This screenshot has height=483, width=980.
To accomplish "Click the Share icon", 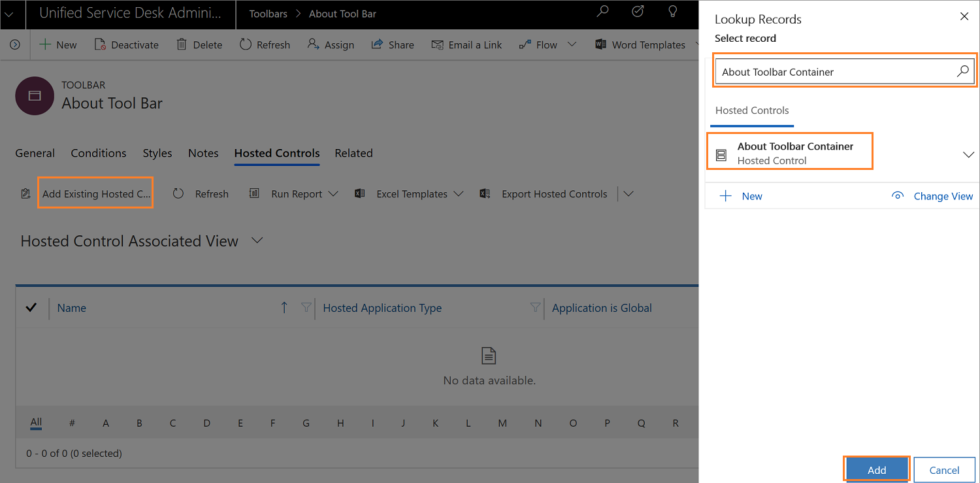I will pyautogui.click(x=377, y=44).
